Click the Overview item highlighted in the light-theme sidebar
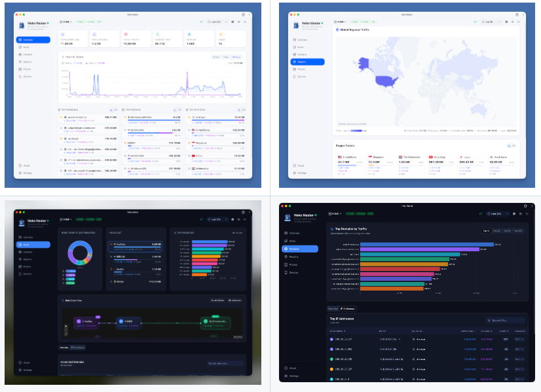This screenshot has width=541, height=392. [x=33, y=40]
